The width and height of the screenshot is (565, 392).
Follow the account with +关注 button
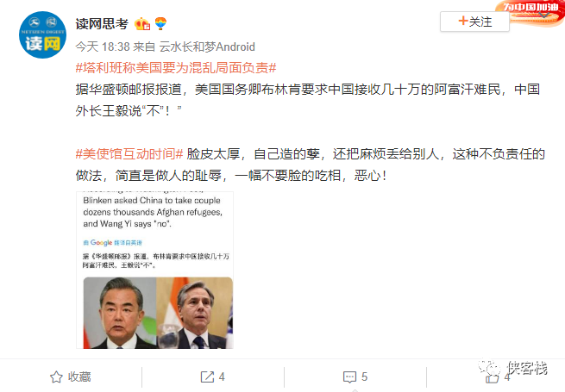474,22
